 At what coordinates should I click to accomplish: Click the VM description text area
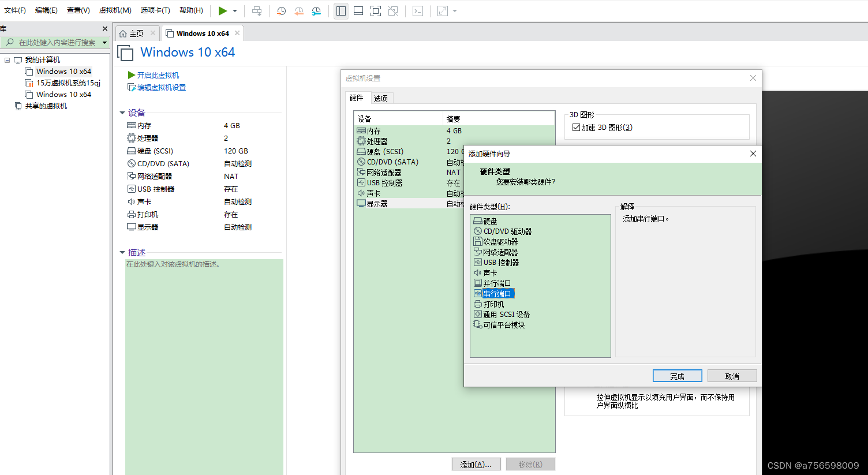click(x=204, y=366)
